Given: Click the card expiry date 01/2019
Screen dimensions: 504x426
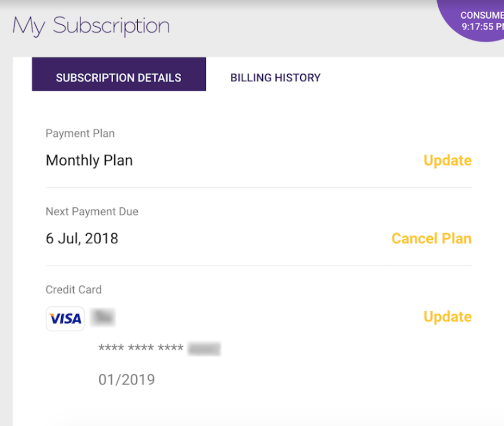Looking at the screenshot, I should click(127, 379).
